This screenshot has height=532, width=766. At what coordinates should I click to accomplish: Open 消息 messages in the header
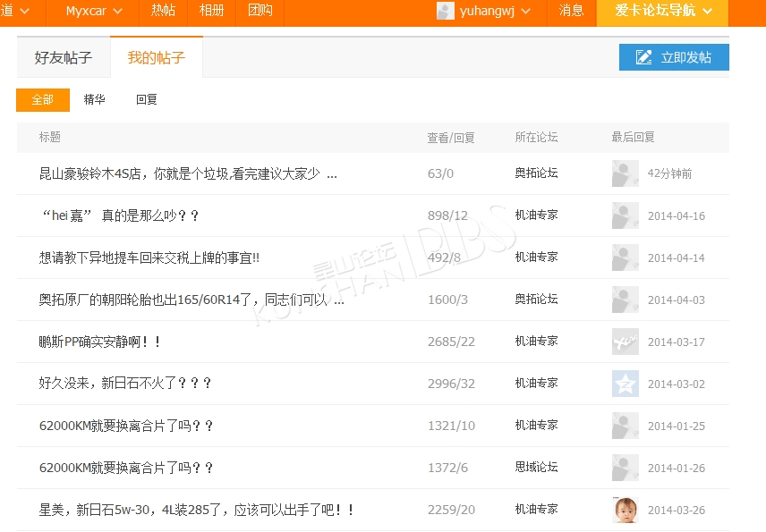coord(571,11)
